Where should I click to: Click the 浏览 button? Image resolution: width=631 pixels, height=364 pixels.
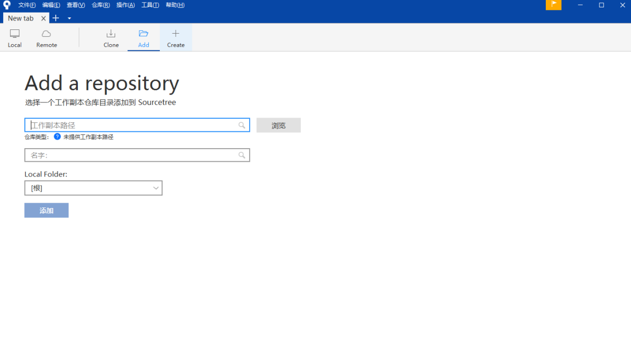coord(278,125)
